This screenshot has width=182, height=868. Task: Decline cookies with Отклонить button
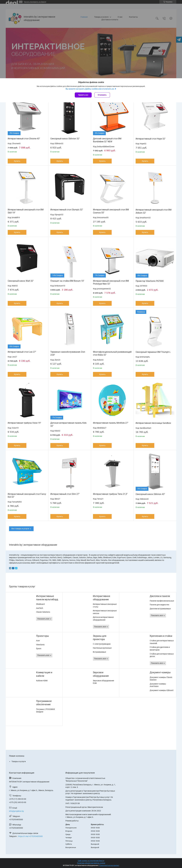pos(102,95)
